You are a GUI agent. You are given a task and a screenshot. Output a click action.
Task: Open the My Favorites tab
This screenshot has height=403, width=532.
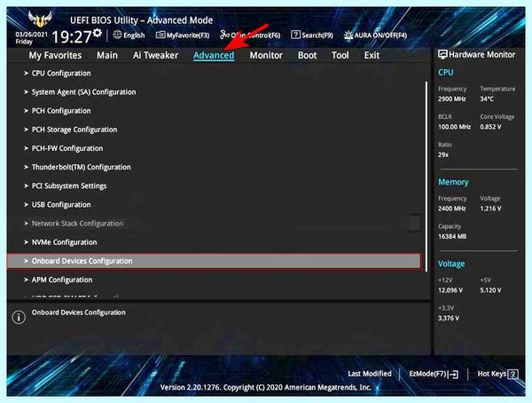coord(55,55)
